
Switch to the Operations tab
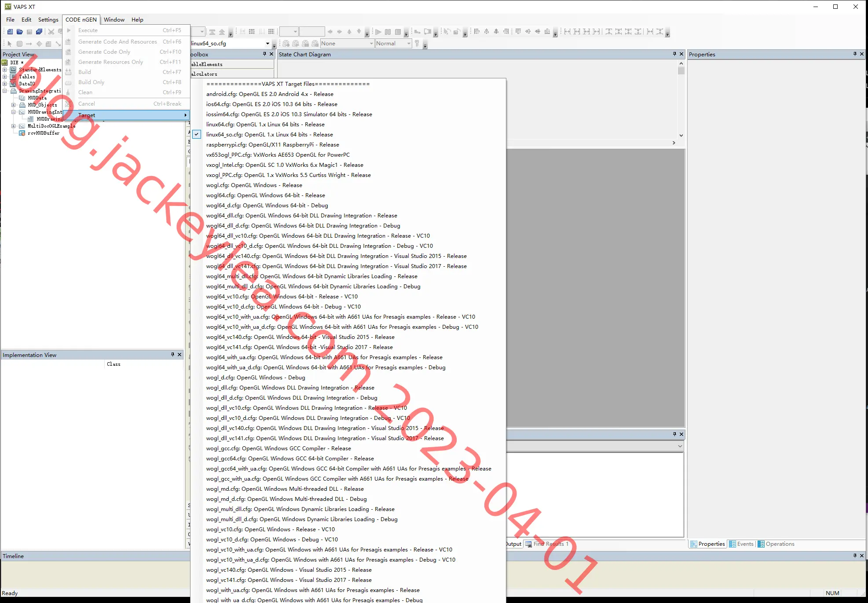(x=776, y=544)
